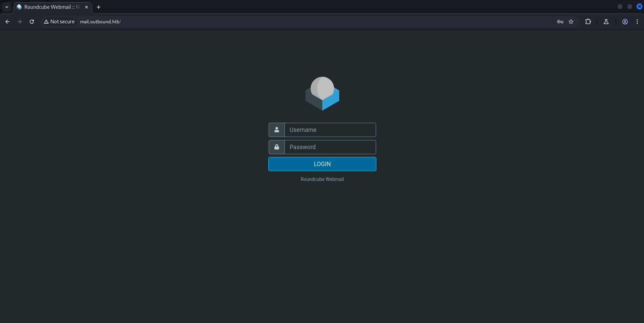Show site info via Not secure badge
Viewport: 644px width, 323px height.
(x=59, y=22)
